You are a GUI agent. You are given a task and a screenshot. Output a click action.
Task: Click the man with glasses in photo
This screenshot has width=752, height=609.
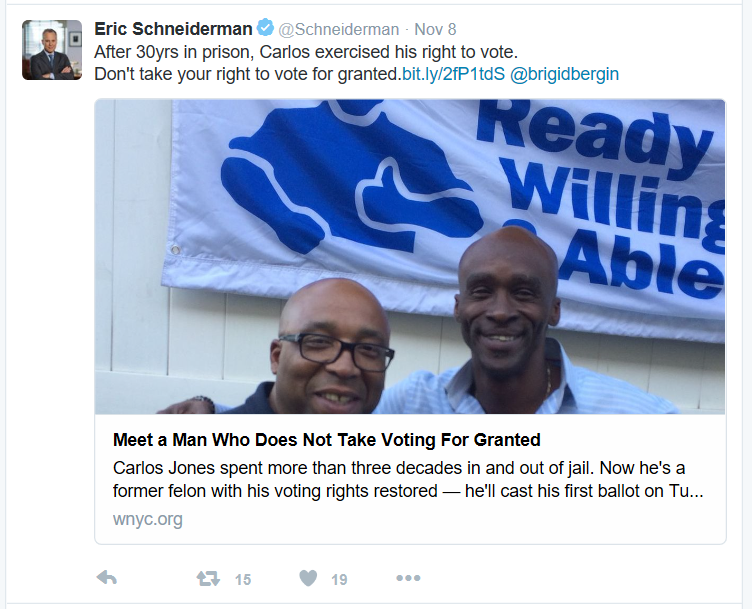click(x=331, y=348)
